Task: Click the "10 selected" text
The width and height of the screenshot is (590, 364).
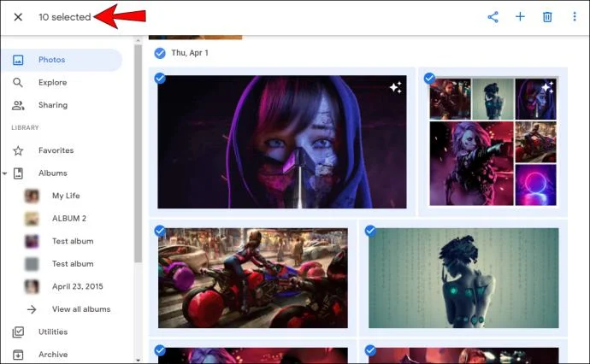Action: click(x=65, y=17)
